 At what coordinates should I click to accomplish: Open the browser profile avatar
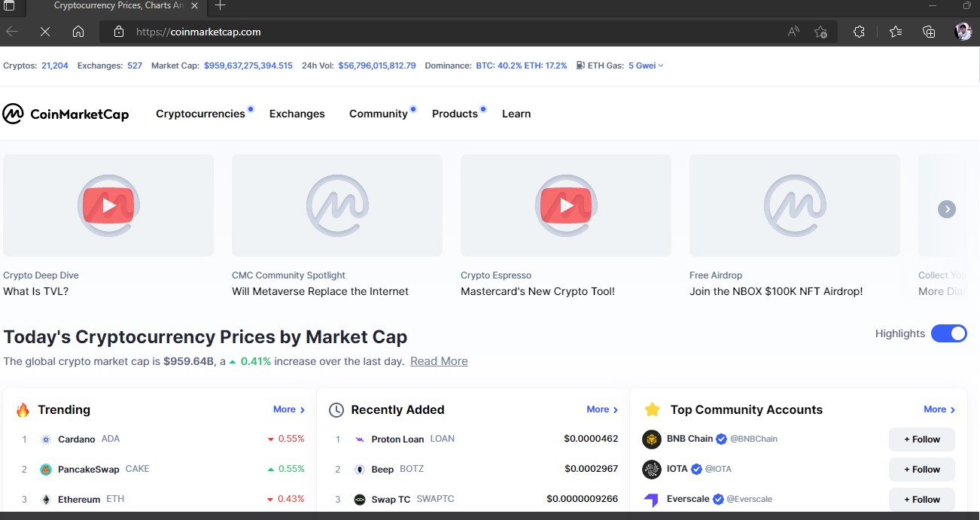coord(963,32)
